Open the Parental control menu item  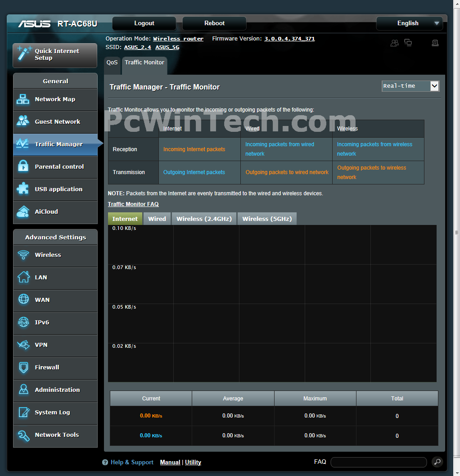pyautogui.click(x=55, y=167)
